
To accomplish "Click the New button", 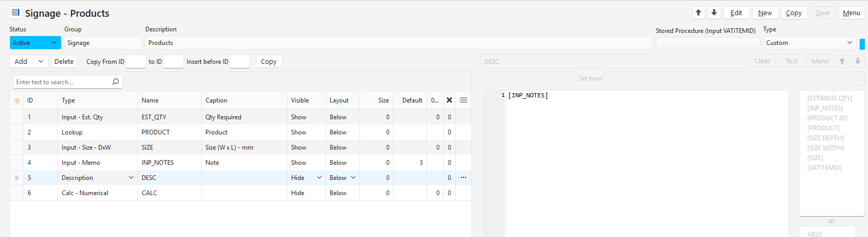I will point(765,13).
